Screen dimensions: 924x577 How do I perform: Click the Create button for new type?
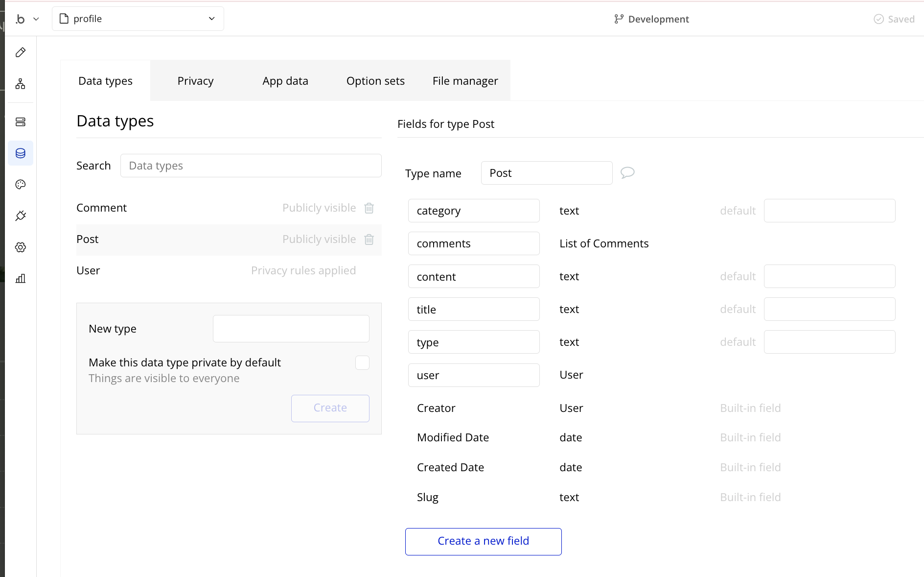point(330,408)
